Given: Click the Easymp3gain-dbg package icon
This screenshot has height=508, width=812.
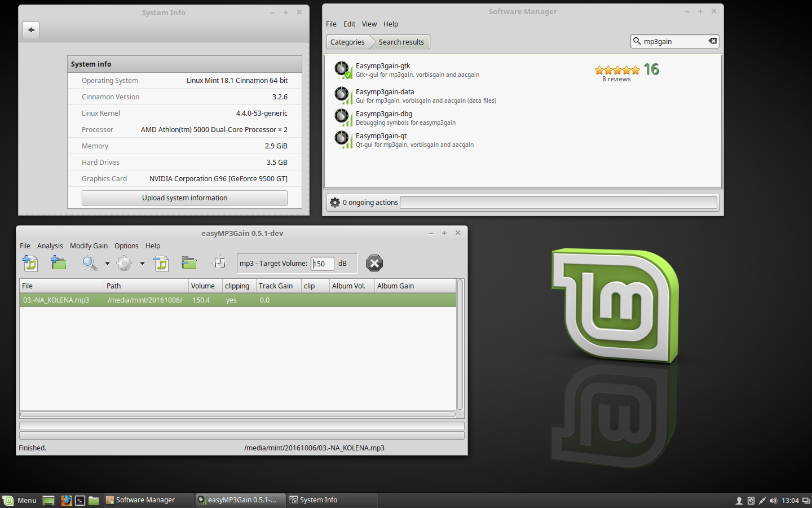Looking at the screenshot, I should 343,117.
